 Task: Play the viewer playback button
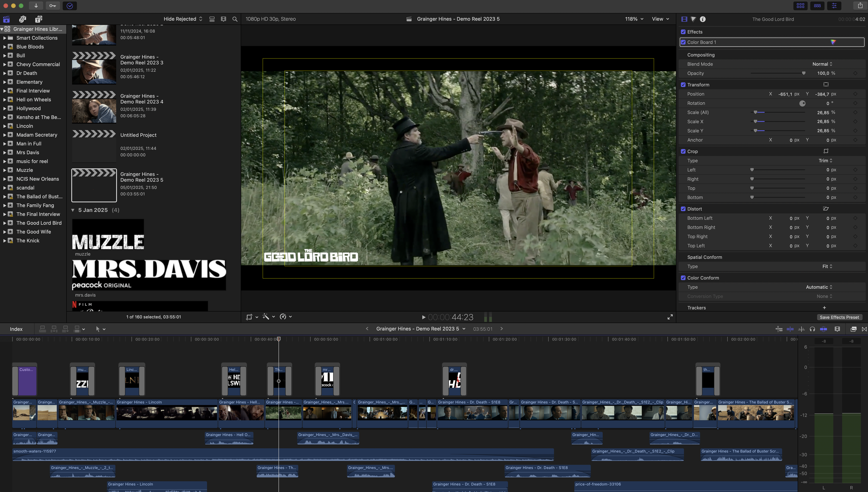tap(423, 317)
